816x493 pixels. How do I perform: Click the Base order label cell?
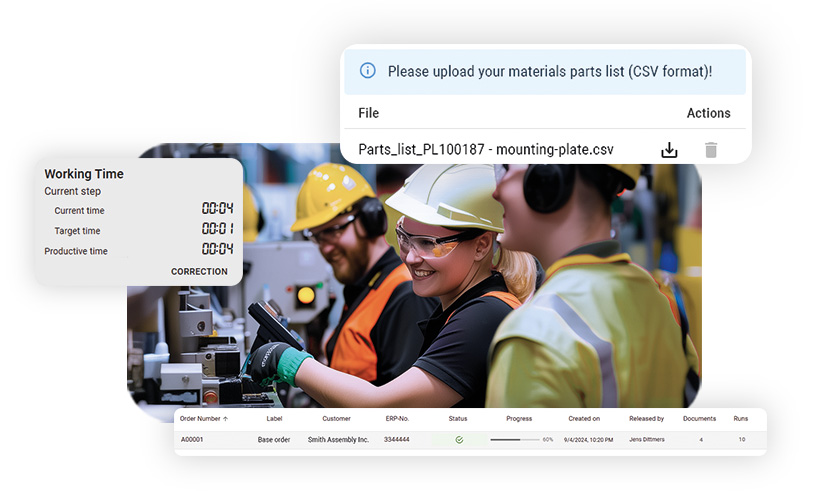click(274, 439)
